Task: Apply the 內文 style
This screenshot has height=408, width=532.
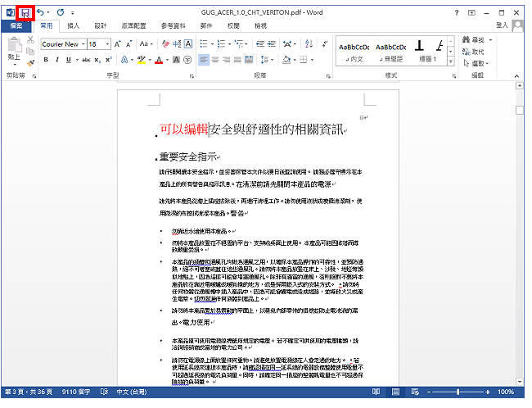Action: pyautogui.click(x=354, y=51)
